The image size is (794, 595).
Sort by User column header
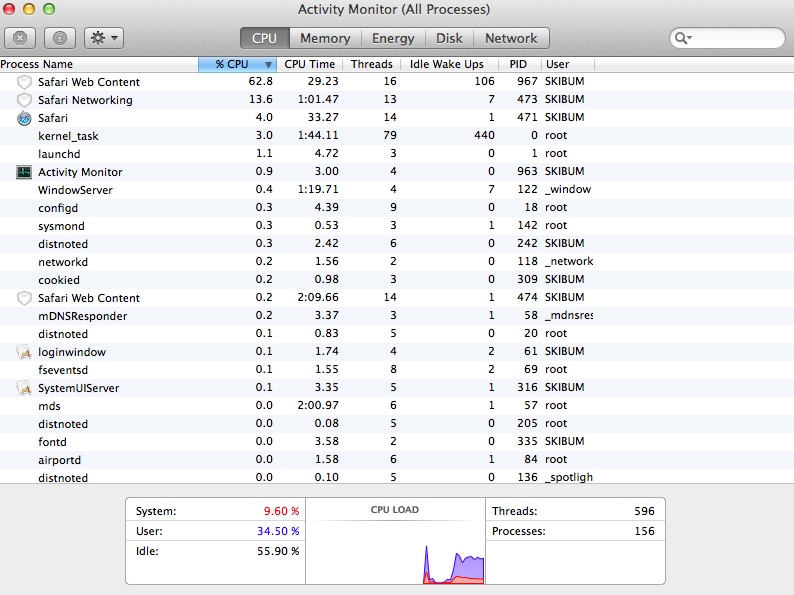coord(567,64)
